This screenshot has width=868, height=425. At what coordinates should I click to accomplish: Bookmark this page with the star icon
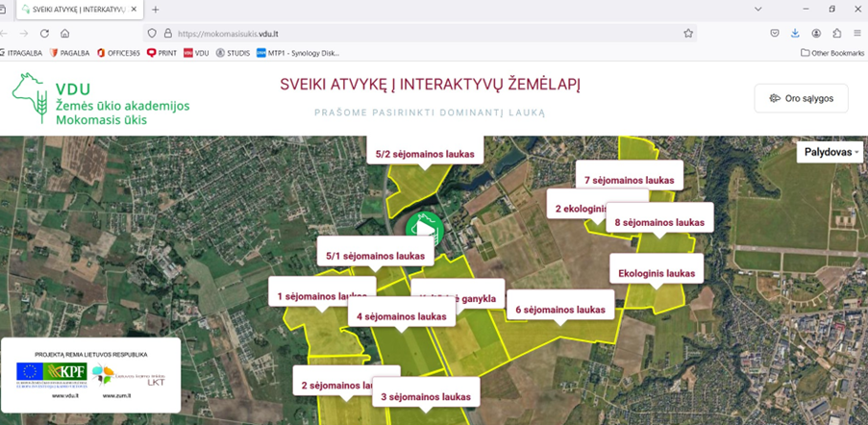click(688, 33)
